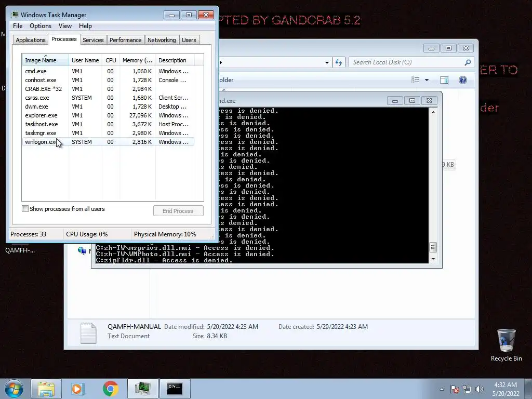
Task: Toggle Explorer's preview pane icon
Action: [x=444, y=80]
